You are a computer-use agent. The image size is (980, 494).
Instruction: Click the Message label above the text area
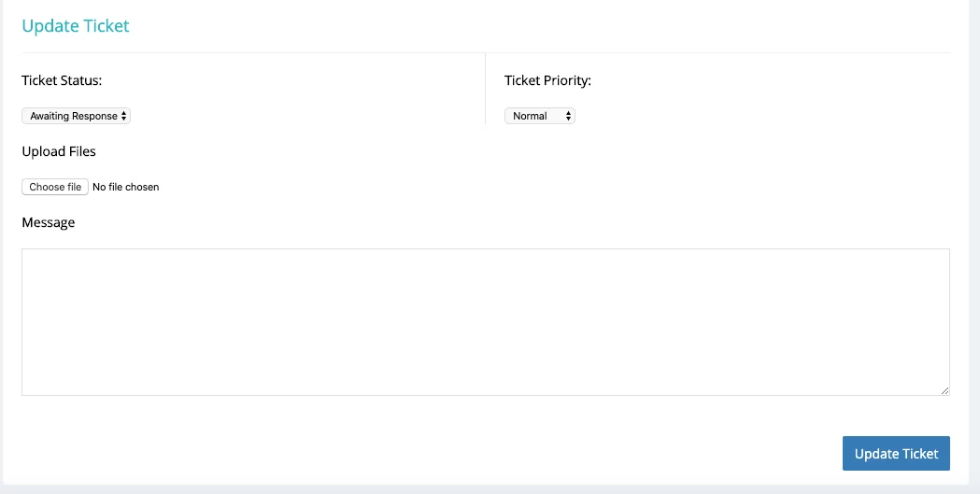click(x=49, y=222)
